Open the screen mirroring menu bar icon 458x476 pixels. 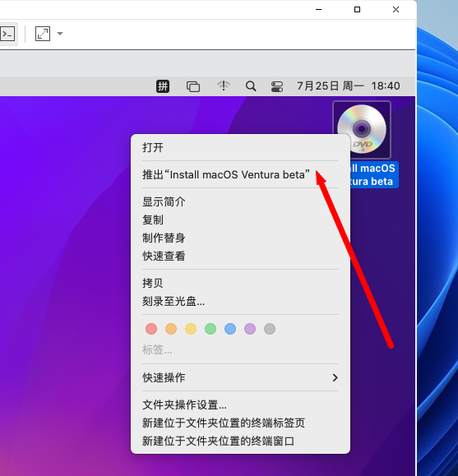193,86
